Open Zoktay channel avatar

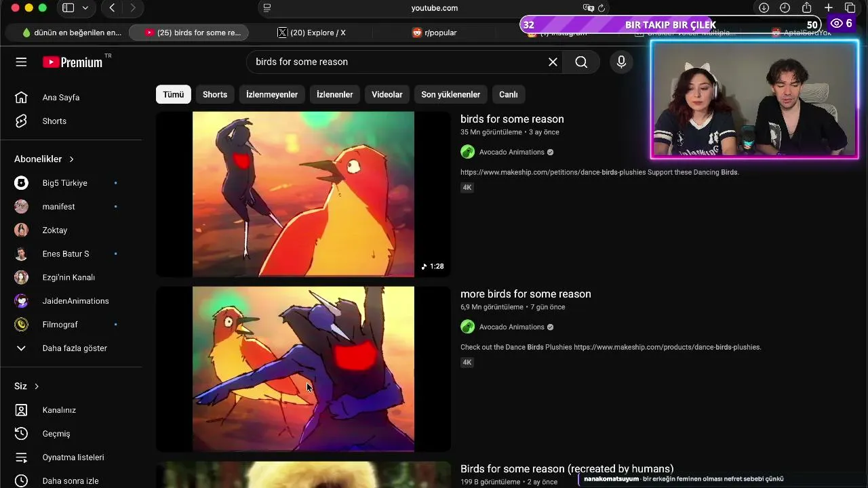click(x=22, y=230)
